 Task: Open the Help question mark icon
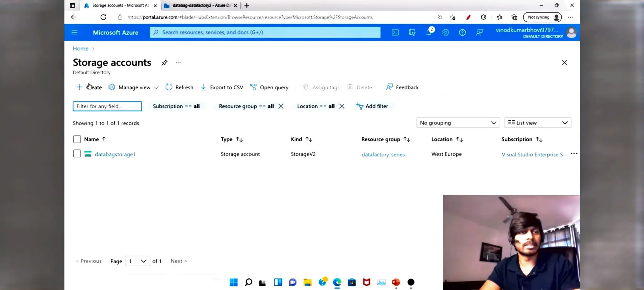pyautogui.click(x=462, y=32)
